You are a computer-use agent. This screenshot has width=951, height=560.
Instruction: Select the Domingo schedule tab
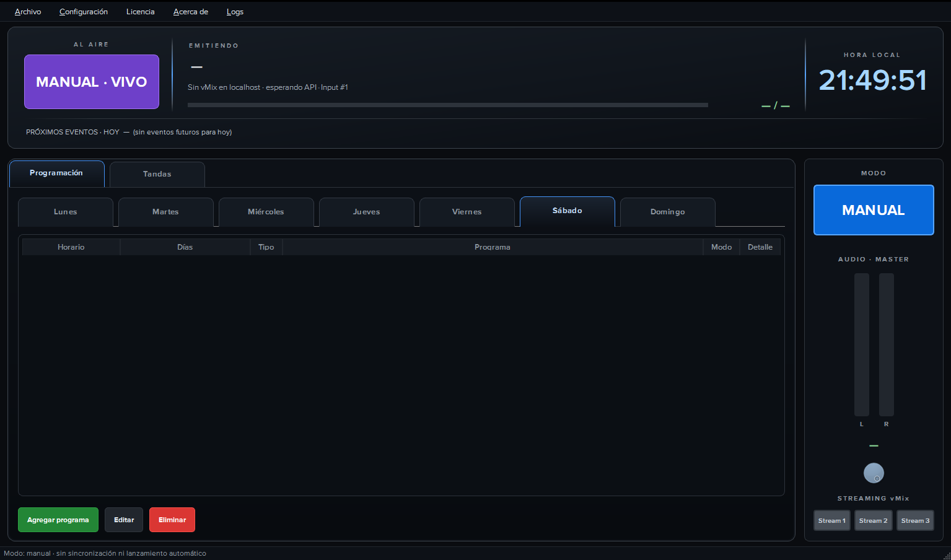click(x=667, y=212)
